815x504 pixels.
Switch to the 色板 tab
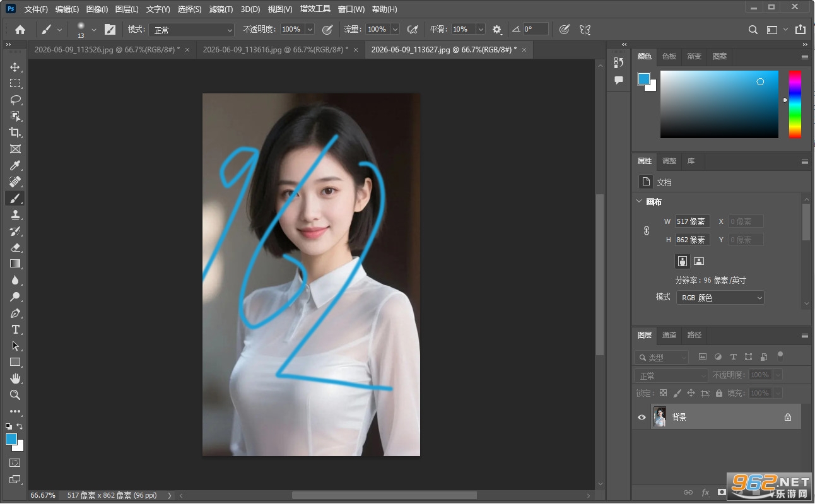click(x=669, y=56)
